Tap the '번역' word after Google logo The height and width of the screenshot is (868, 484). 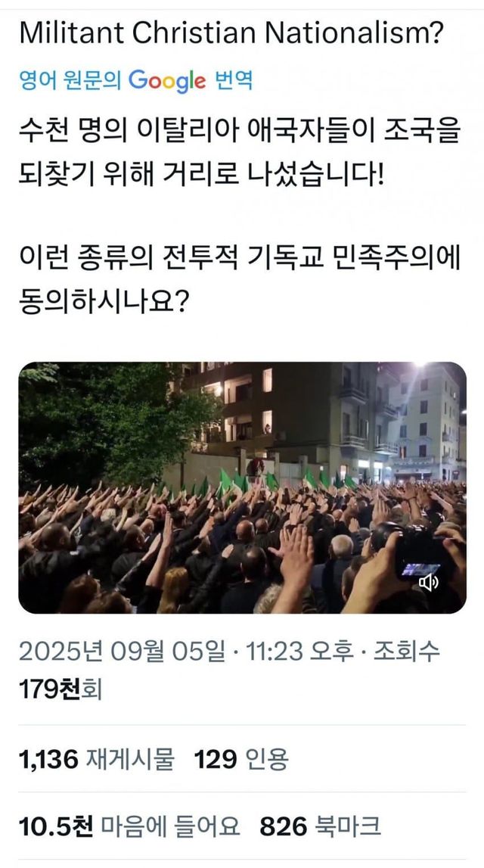(x=233, y=81)
